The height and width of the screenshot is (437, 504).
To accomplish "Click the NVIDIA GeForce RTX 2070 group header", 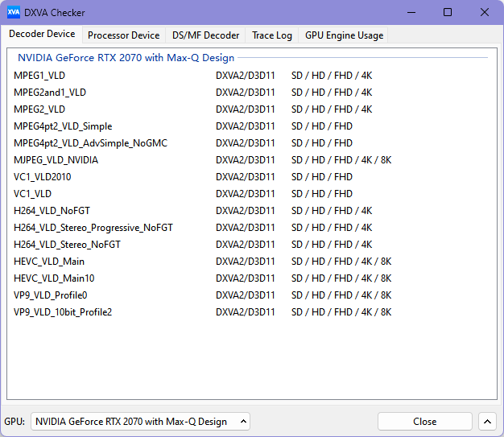I will coord(126,58).
